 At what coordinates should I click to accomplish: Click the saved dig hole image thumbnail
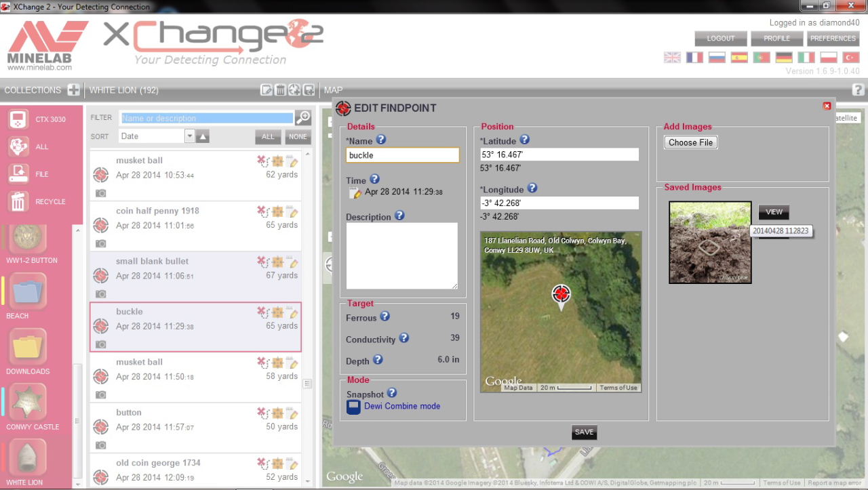click(710, 242)
